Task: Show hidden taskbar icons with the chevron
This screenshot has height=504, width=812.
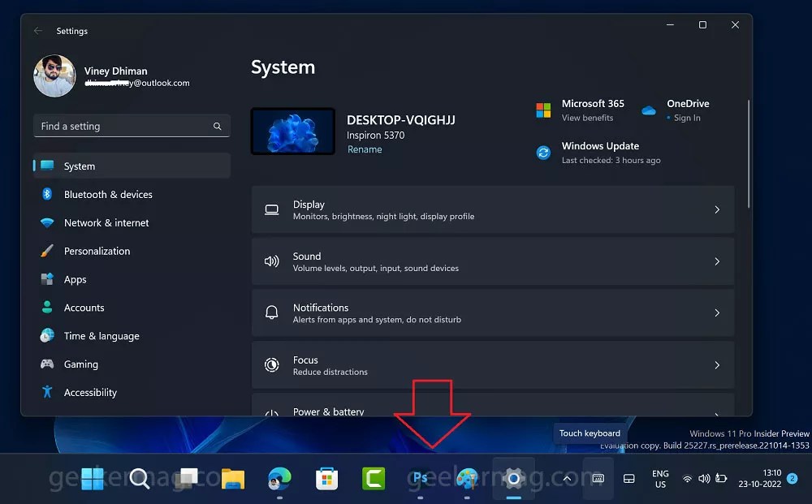Action: click(567, 478)
